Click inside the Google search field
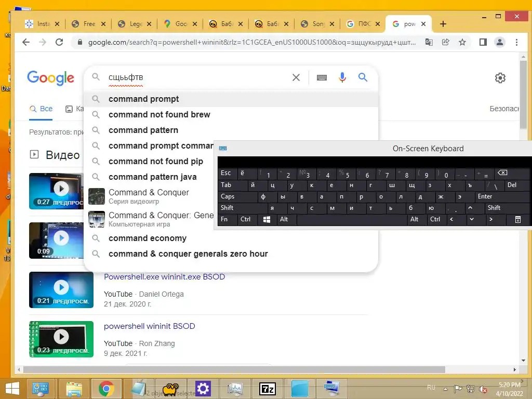The width and height of the screenshot is (532, 399). pos(197,77)
